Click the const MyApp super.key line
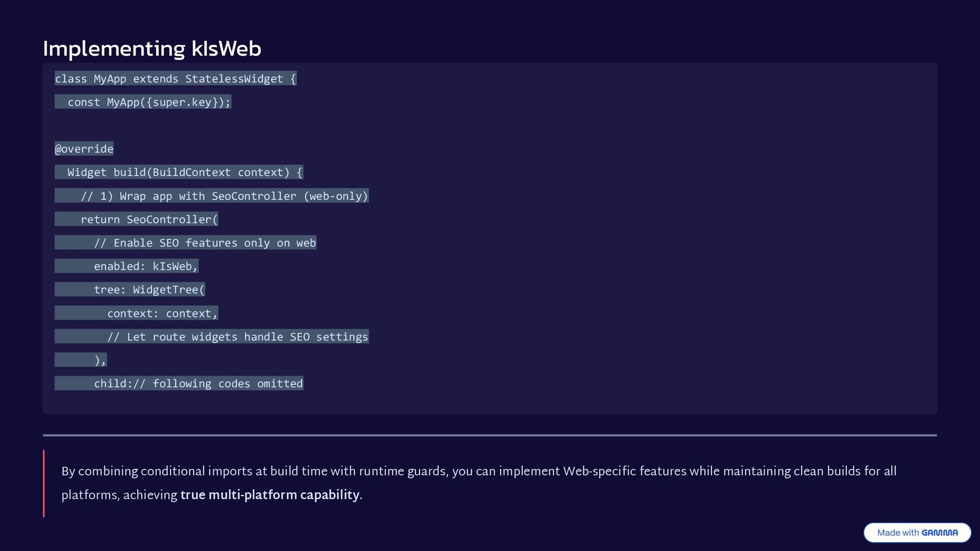 143,102
